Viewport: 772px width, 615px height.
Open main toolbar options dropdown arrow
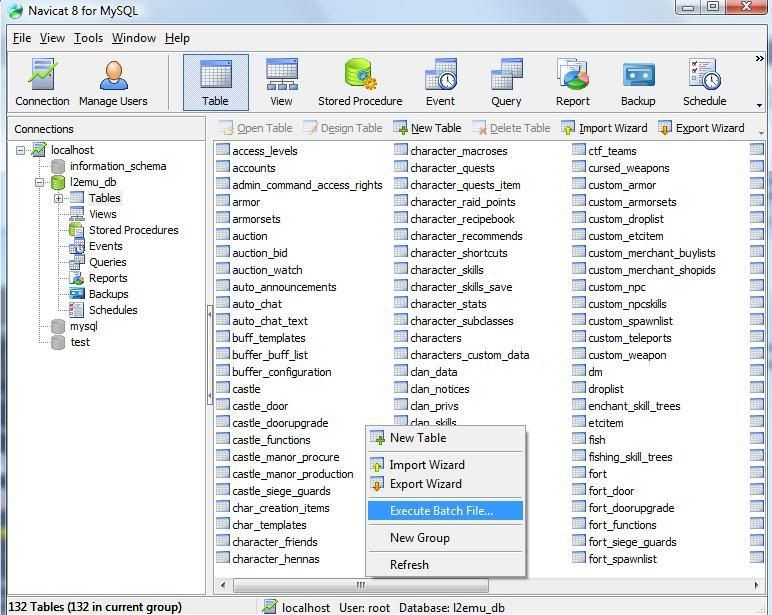click(x=759, y=105)
